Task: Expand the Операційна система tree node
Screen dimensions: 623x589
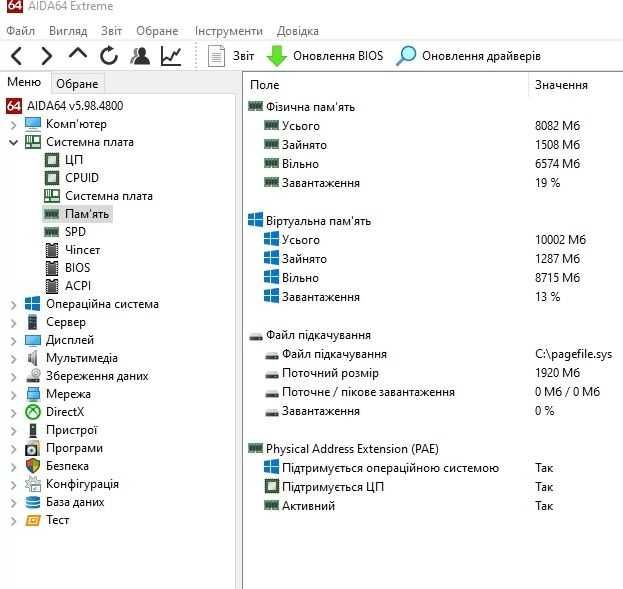Action: coord(13,304)
